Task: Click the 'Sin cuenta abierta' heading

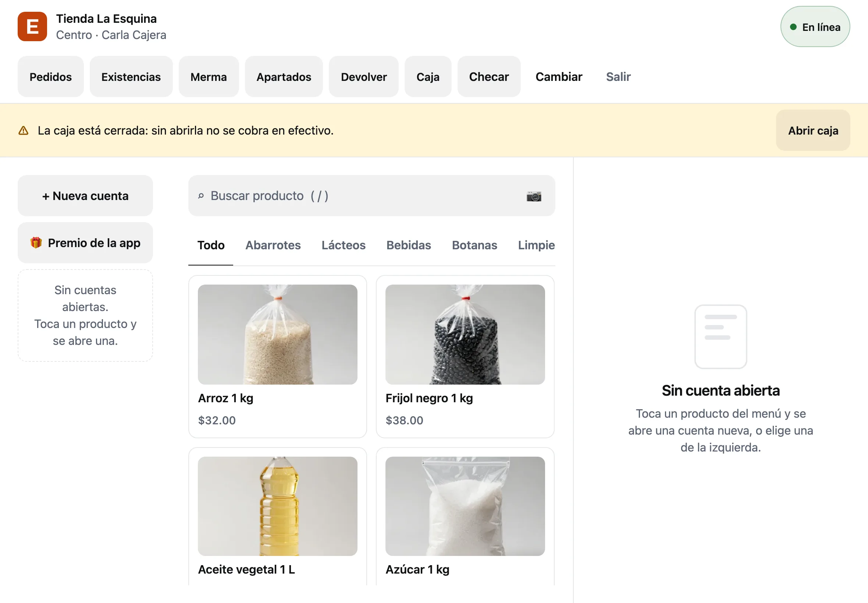Action: [x=720, y=390]
